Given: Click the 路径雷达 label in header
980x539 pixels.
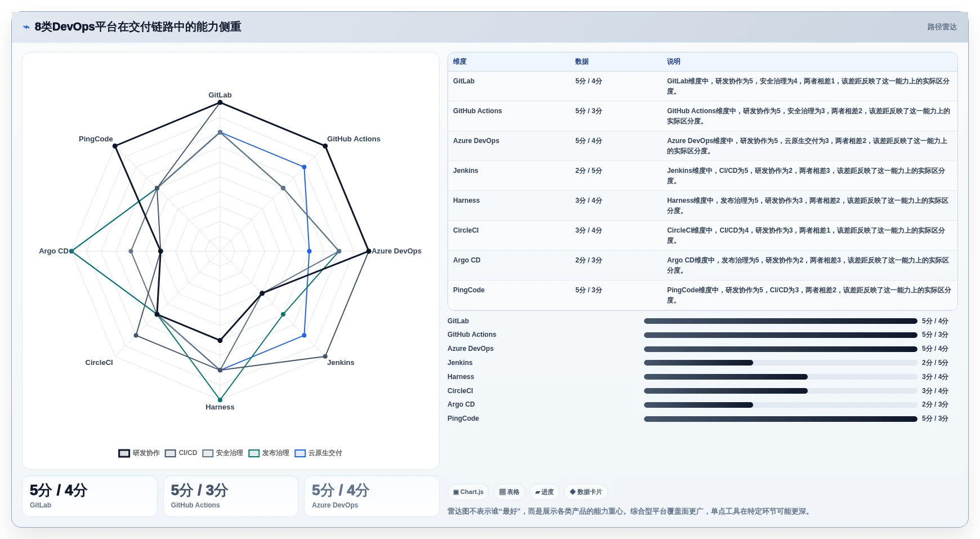Looking at the screenshot, I should click(x=942, y=27).
